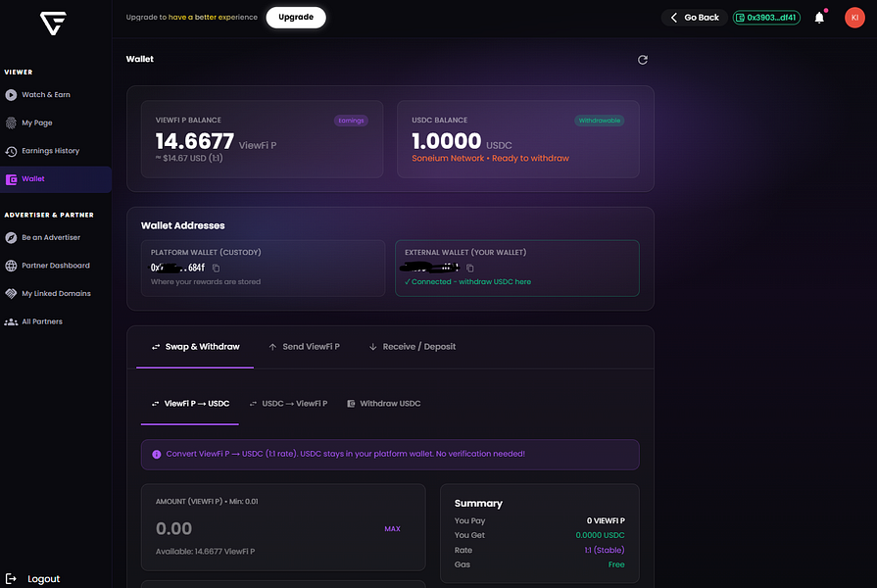The image size is (877, 588).
Task: Click the Wallet sidebar icon
Action: (x=11, y=179)
